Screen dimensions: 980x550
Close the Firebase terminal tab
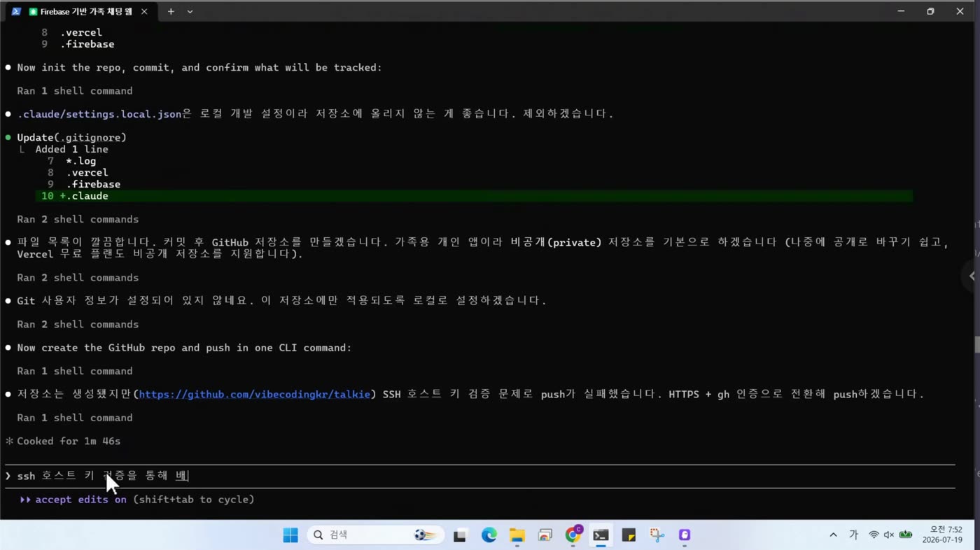point(144,11)
